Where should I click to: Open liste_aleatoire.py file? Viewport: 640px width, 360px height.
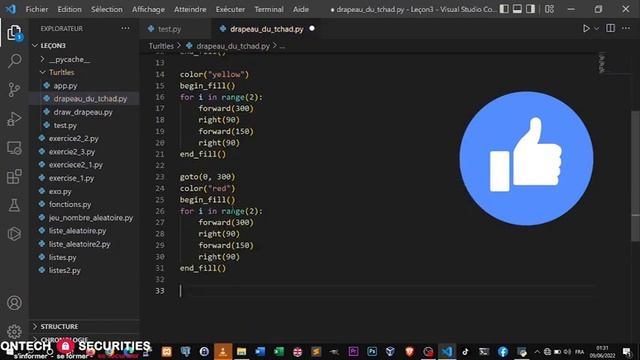coord(84,231)
